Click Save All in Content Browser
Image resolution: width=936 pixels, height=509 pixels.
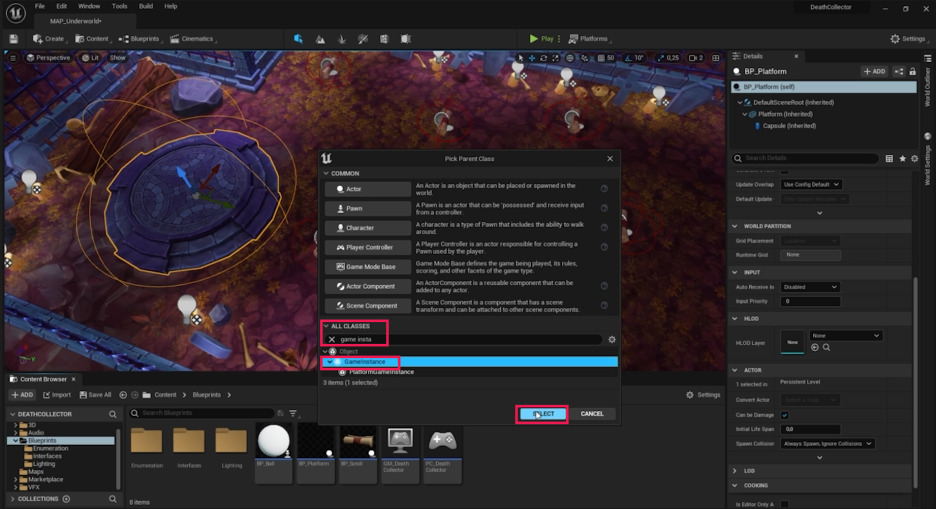pyautogui.click(x=95, y=394)
